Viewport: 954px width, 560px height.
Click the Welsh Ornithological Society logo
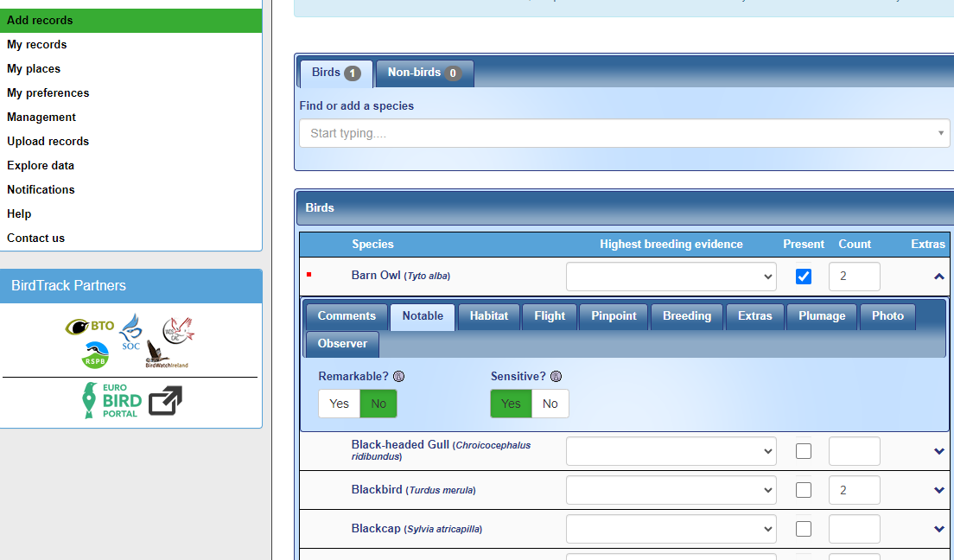point(178,328)
